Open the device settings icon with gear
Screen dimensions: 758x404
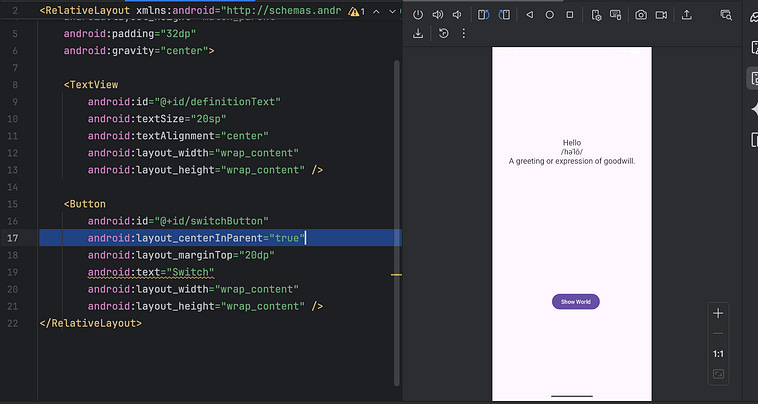[597, 15]
